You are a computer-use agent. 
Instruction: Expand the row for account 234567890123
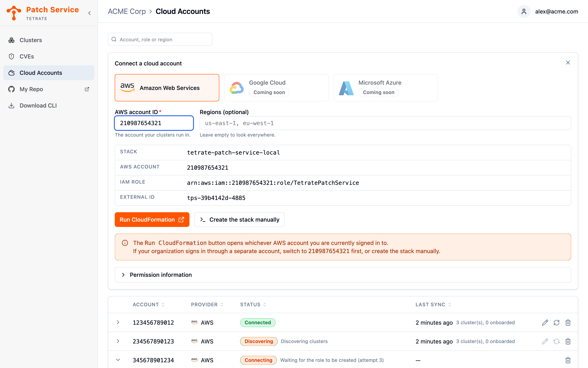point(118,341)
